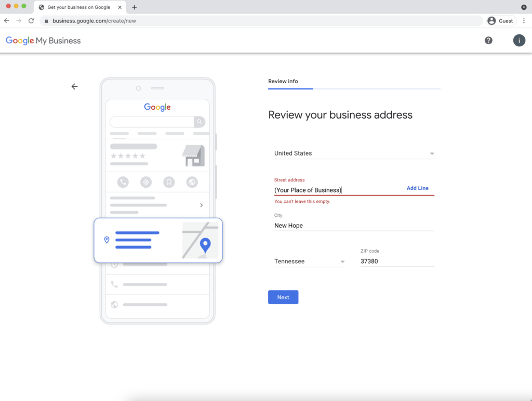The width and height of the screenshot is (532, 401).
Task: Click the 'You can't leave this empty.' error text
Action: click(x=302, y=201)
